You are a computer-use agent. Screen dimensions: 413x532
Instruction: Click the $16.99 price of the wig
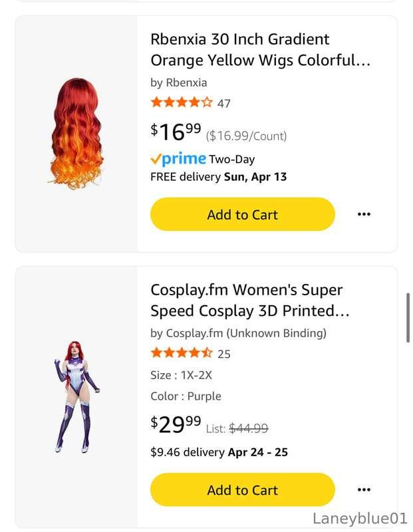[x=176, y=132]
